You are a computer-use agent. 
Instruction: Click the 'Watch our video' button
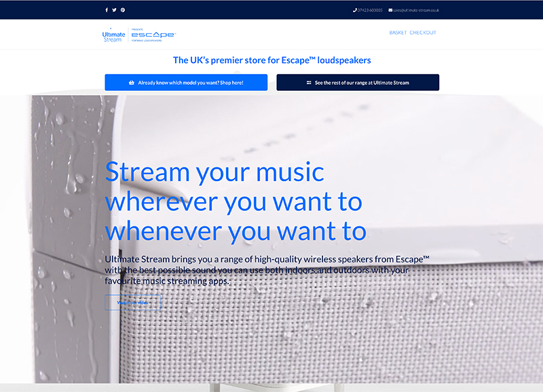pyautogui.click(x=133, y=302)
